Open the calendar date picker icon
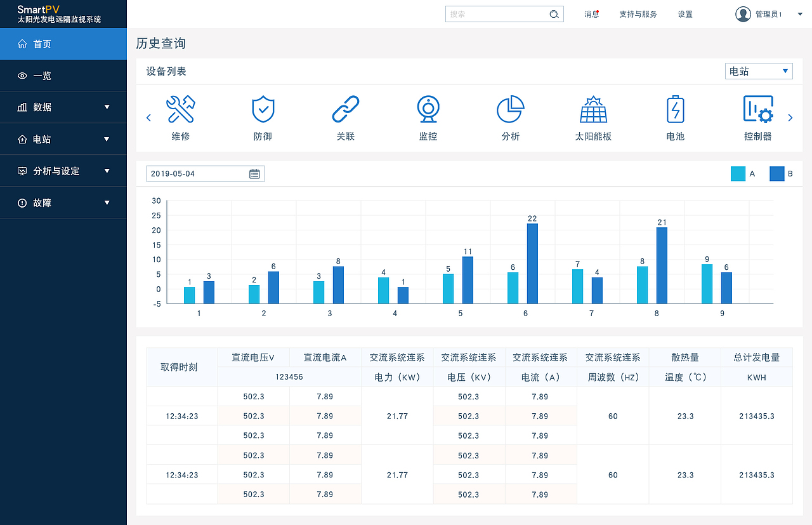This screenshot has width=812, height=525. (x=254, y=173)
